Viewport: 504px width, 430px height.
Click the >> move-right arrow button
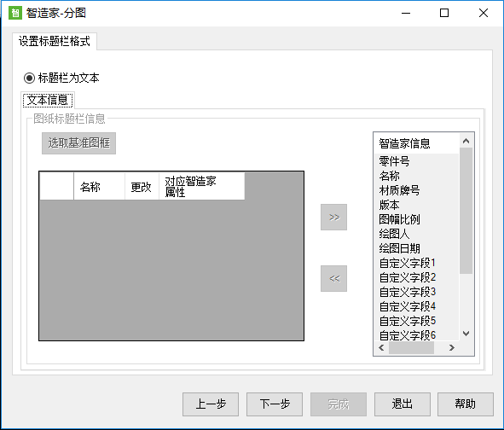[333, 217]
